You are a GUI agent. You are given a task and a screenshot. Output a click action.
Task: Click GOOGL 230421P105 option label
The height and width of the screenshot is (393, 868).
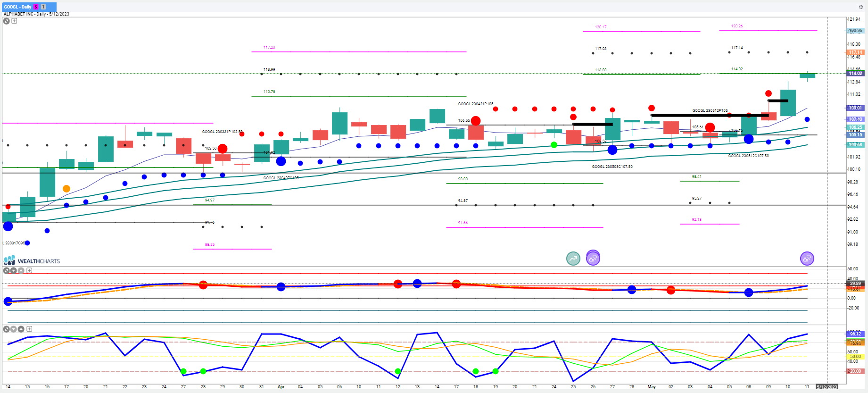point(476,104)
